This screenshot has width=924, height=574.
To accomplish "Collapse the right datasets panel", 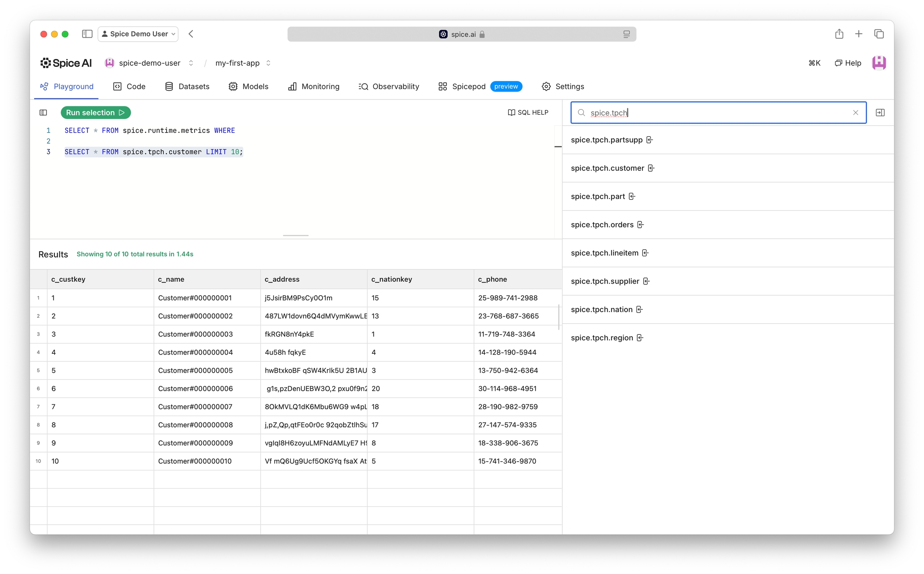I will (880, 113).
